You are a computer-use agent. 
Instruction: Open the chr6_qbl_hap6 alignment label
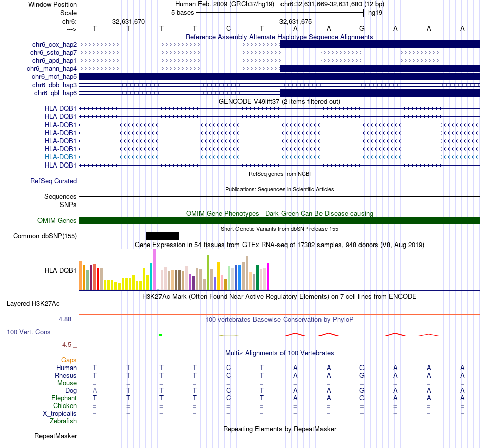click(56, 93)
